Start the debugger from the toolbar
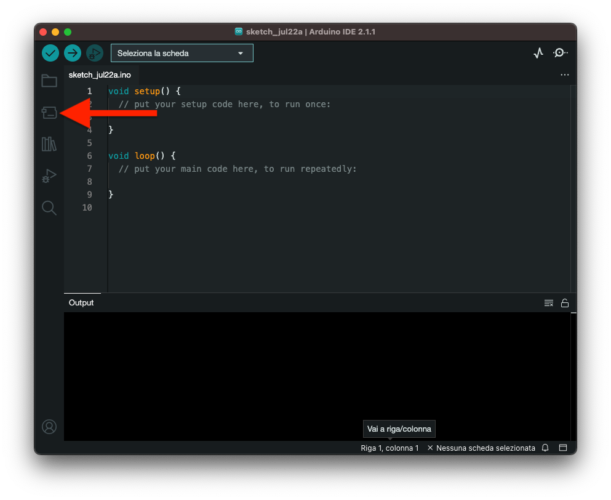The width and height of the screenshot is (611, 500). 94,53
